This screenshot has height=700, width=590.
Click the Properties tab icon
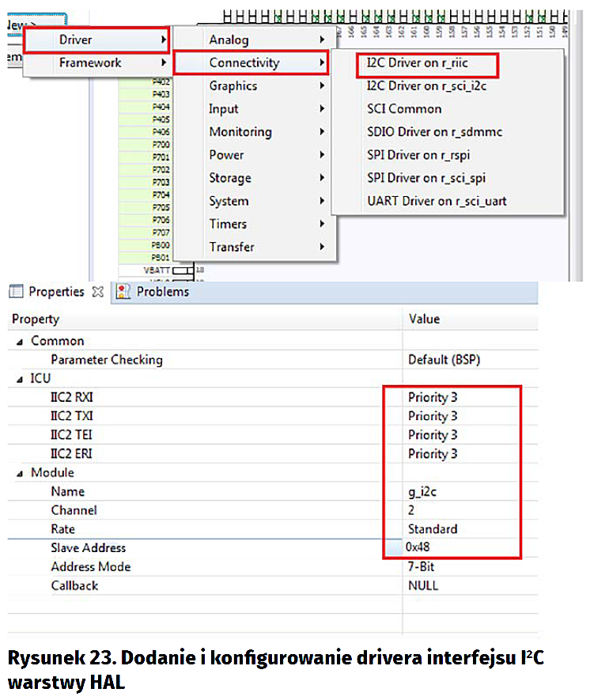point(17,292)
